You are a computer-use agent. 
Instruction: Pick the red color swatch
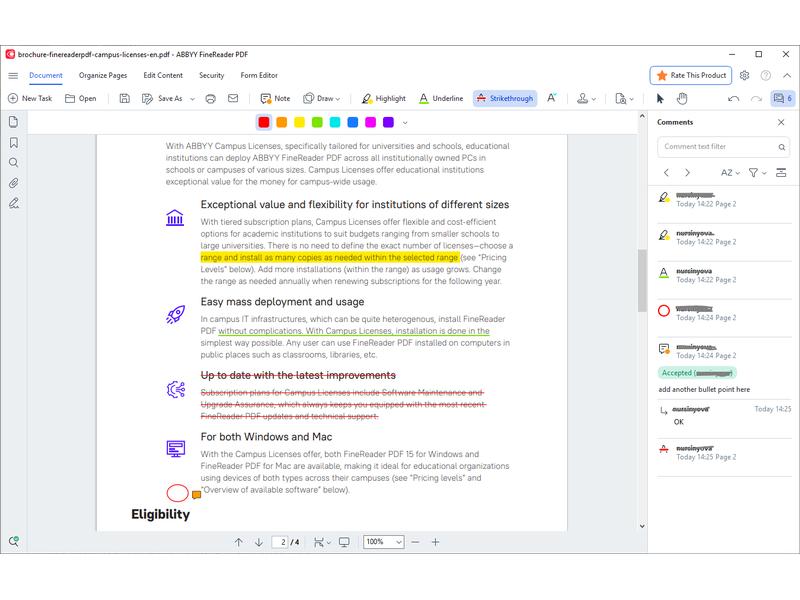[x=264, y=122]
